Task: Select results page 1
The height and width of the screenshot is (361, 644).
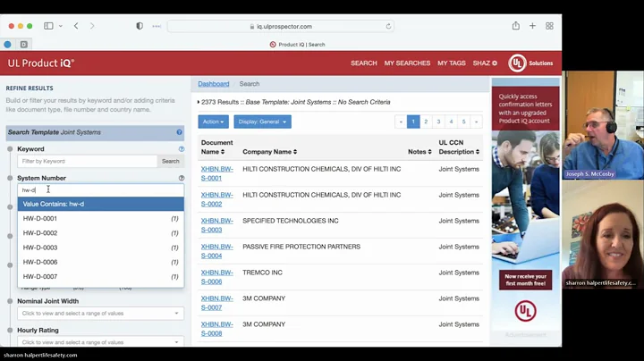Action: pos(413,122)
